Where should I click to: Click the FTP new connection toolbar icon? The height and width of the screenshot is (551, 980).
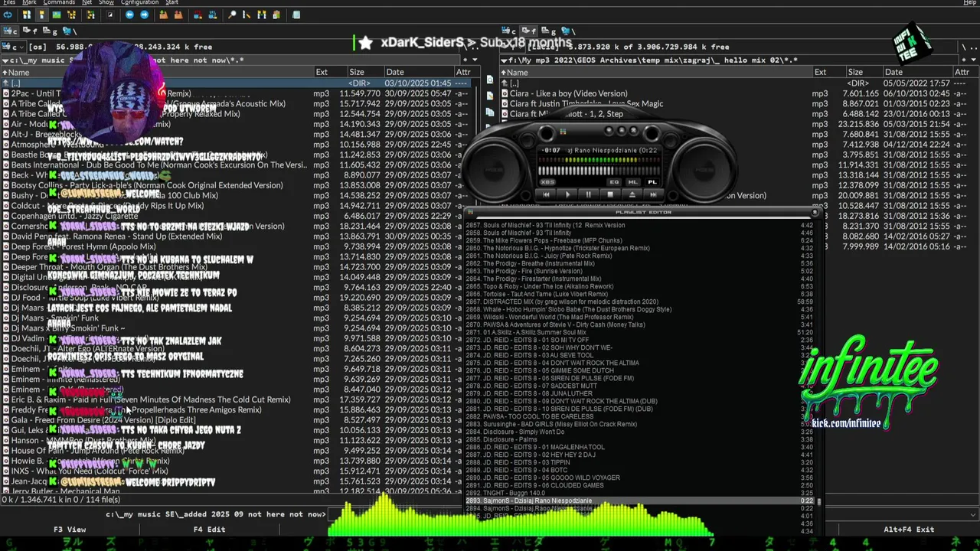click(212, 15)
